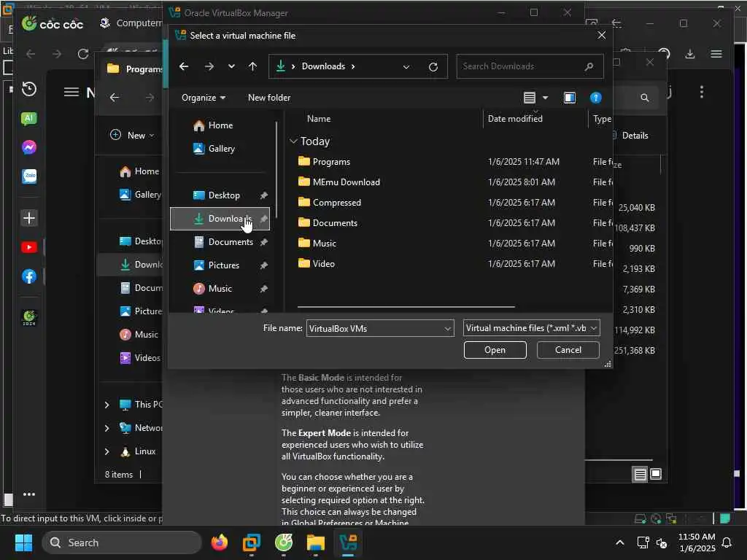Screen dimensions: 747x560
Task: Select Home in the dialog sidebar
Action: [x=220, y=125]
